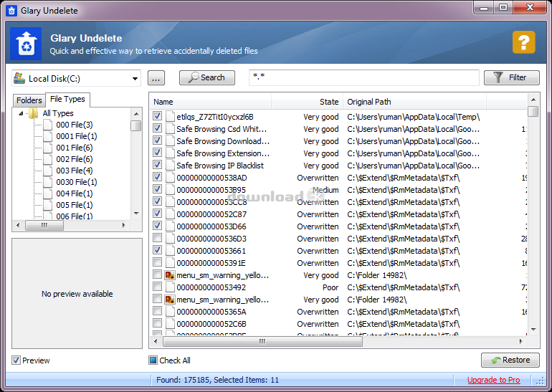This screenshot has height=392, width=552.
Task: Open the Local Disk(C:) drive dropdown
Action: [x=135, y=78]
